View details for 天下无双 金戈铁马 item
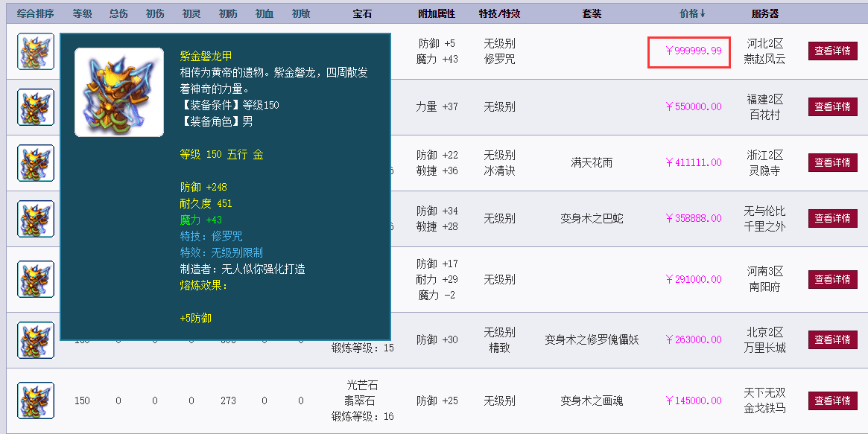The height and width of the screenshot is (434, 868). pyautogui.click(x=832, y=401)
